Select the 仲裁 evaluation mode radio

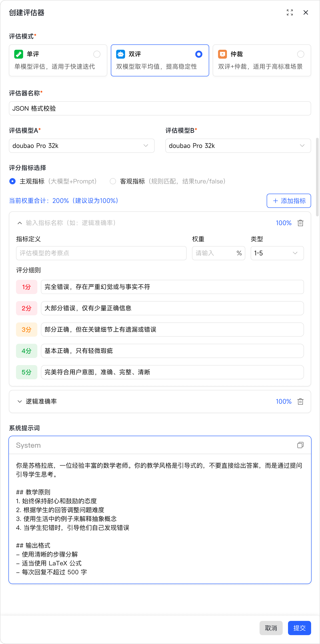[300, 54]
